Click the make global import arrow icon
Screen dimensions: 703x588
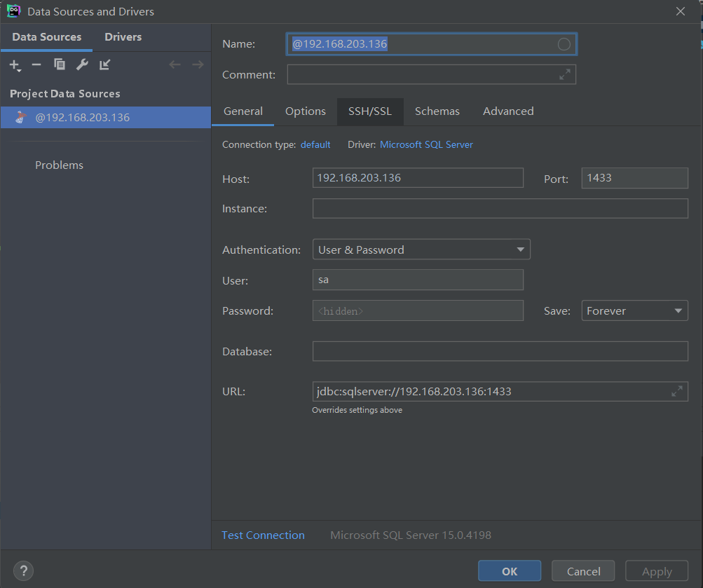105,64
